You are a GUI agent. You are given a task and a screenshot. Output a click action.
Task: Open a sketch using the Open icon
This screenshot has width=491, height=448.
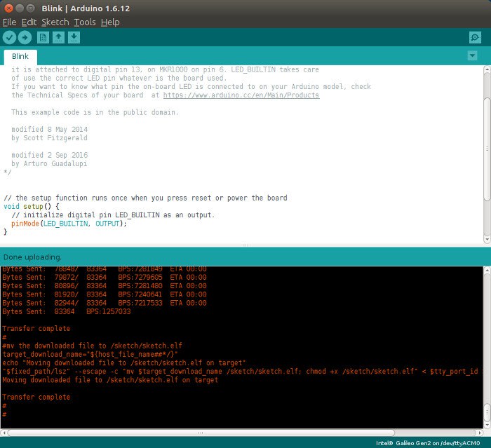coord(58,38)
